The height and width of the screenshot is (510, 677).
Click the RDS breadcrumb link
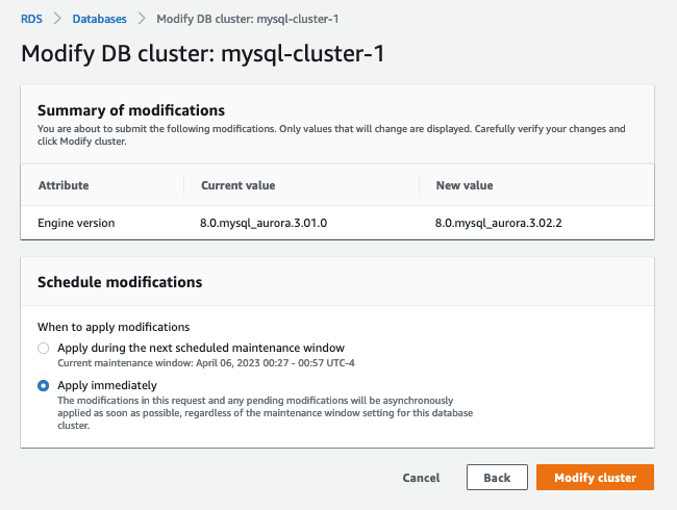[x=32, y=19]
